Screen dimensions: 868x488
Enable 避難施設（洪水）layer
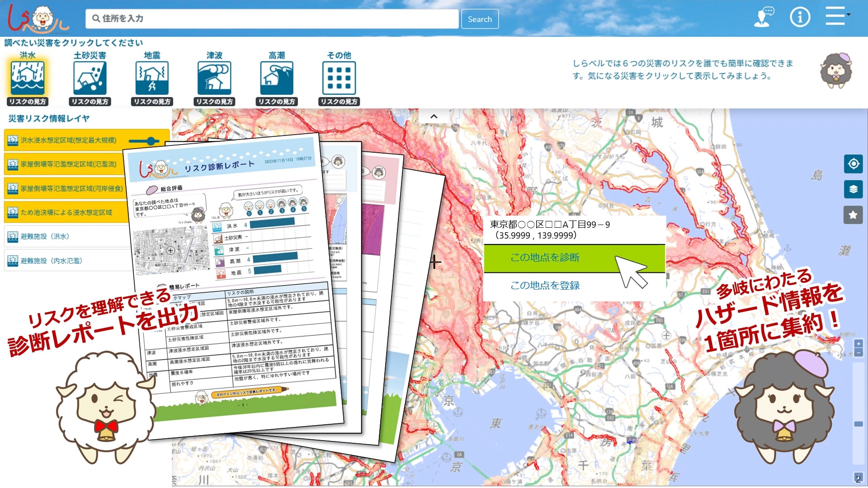click(x=45, y=236)
